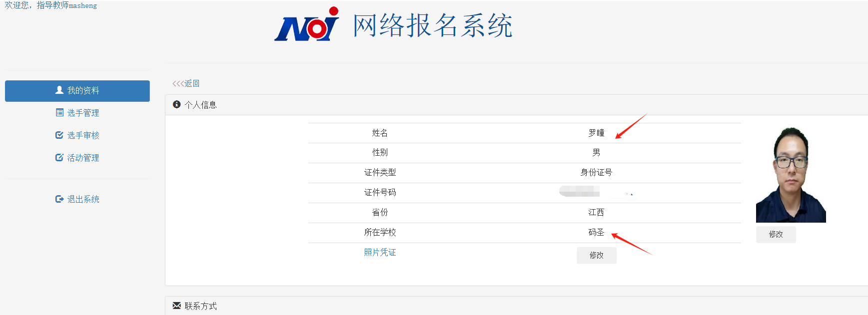Click the NOI logo in the header

pos(307,25)
